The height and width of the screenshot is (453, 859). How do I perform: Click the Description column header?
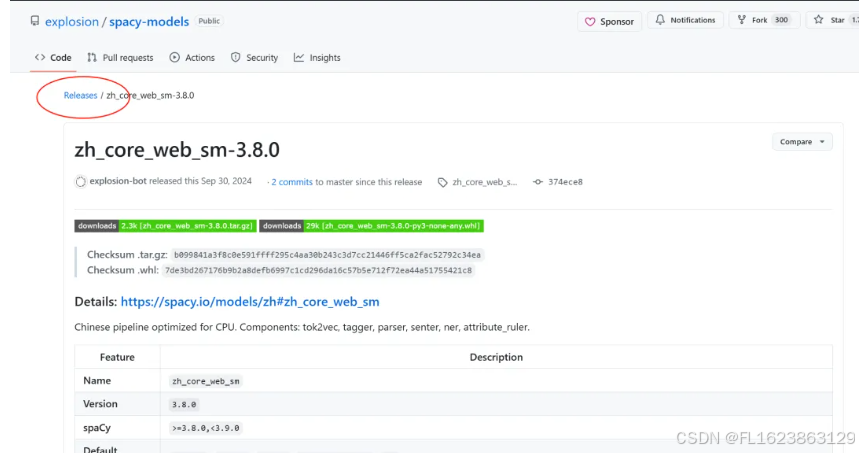pyautogui.click(x=496, y=357)
